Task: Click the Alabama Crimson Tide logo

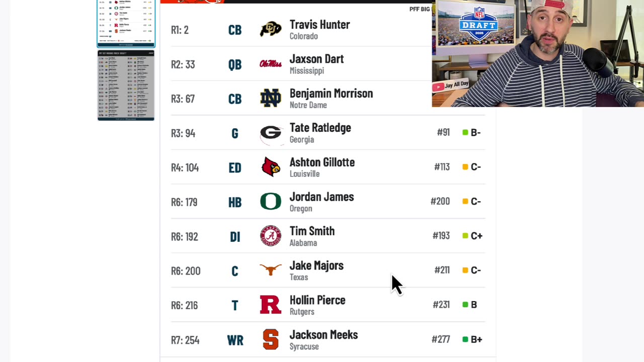Action: pos(271,236)
